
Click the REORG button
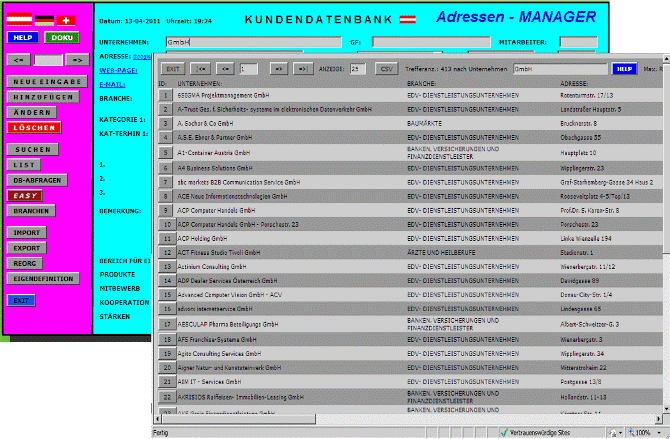pos(25,263)
